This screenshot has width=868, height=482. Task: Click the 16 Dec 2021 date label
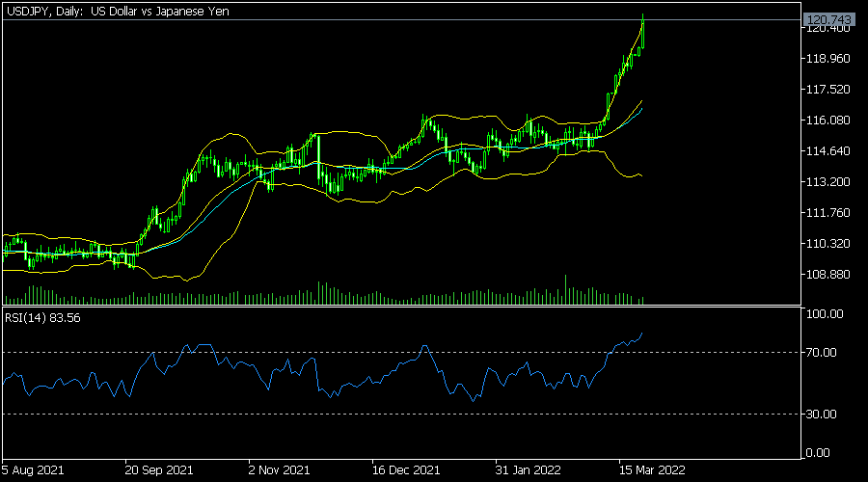(x=406, y=470)
